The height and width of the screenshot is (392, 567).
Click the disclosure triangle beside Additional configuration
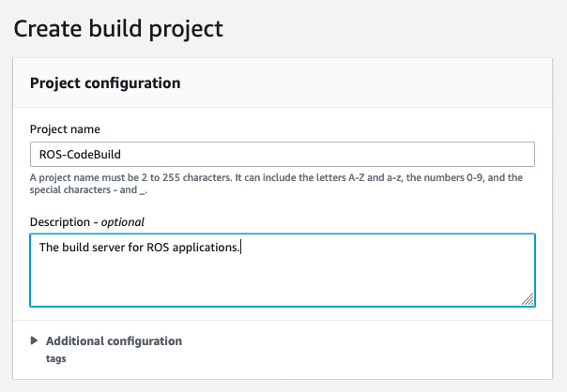click(x=35, y=341)
